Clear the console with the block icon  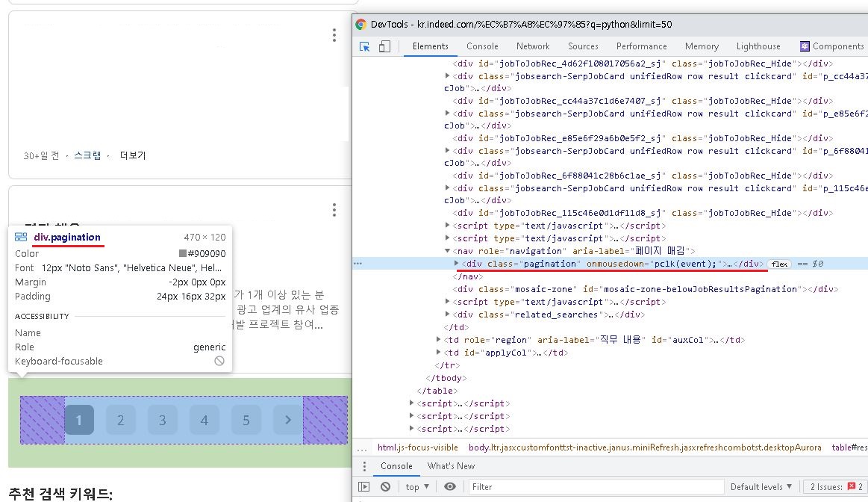click(x=385, y=486)
